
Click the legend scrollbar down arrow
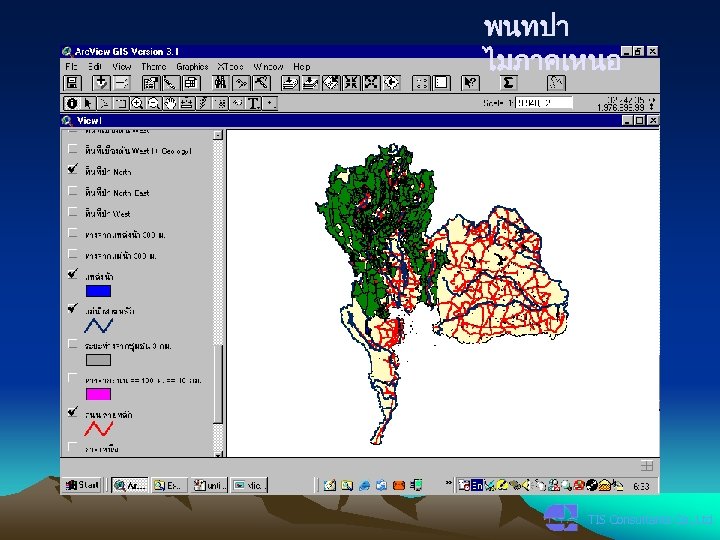click(218, 454)
